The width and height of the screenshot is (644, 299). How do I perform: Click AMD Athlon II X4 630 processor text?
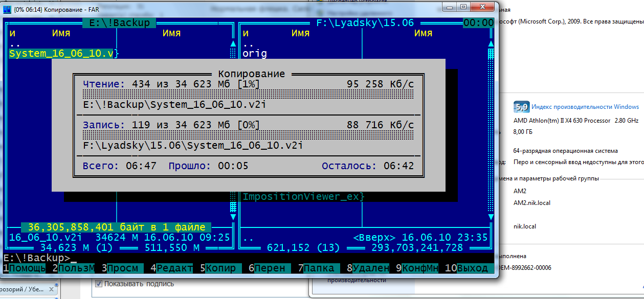576,121
